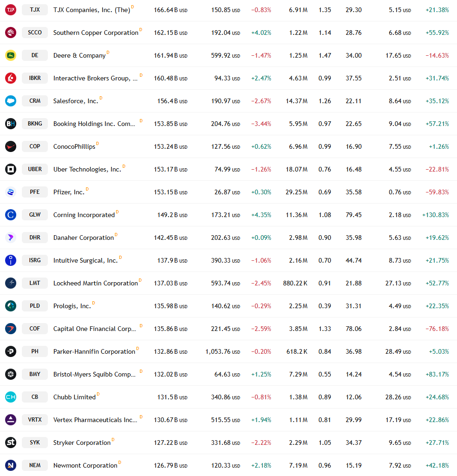Click the TJX company logo icon
Image resolution: width=457 pixels, height=476 pixels.
[x=11, y=10]
